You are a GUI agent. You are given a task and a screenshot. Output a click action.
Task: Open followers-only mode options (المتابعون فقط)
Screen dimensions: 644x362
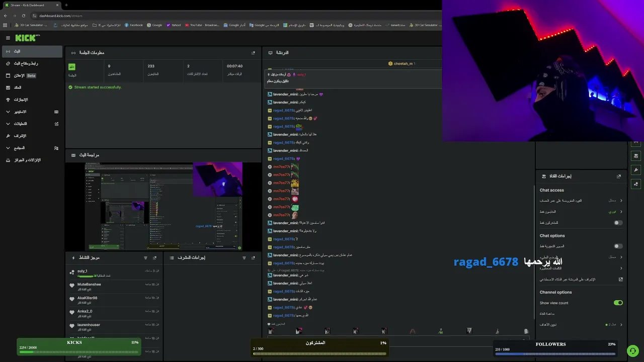[581, 212]
